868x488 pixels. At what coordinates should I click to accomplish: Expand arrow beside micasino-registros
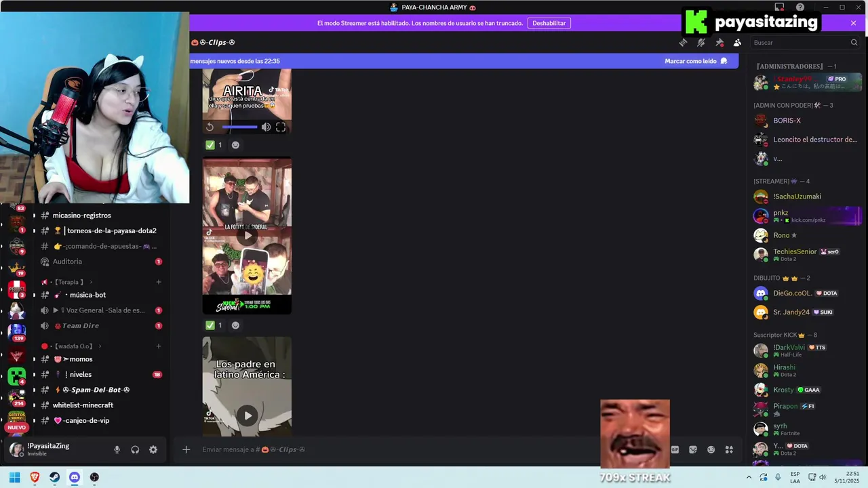[x=34, y=216]
